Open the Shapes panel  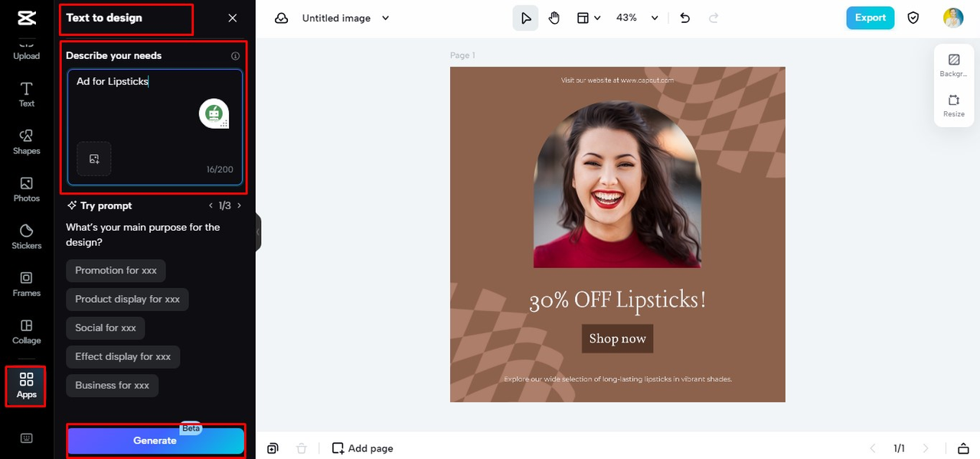click(26, 143)
